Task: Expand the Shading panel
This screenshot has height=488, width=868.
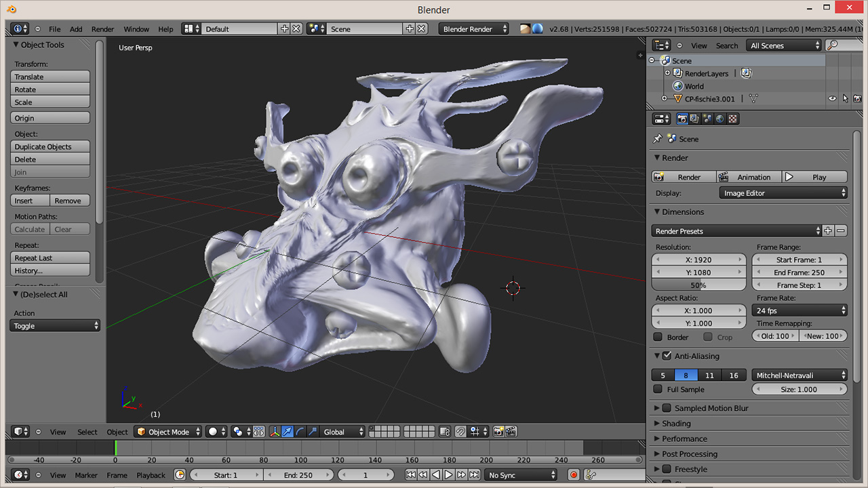Action: (677, 424)
